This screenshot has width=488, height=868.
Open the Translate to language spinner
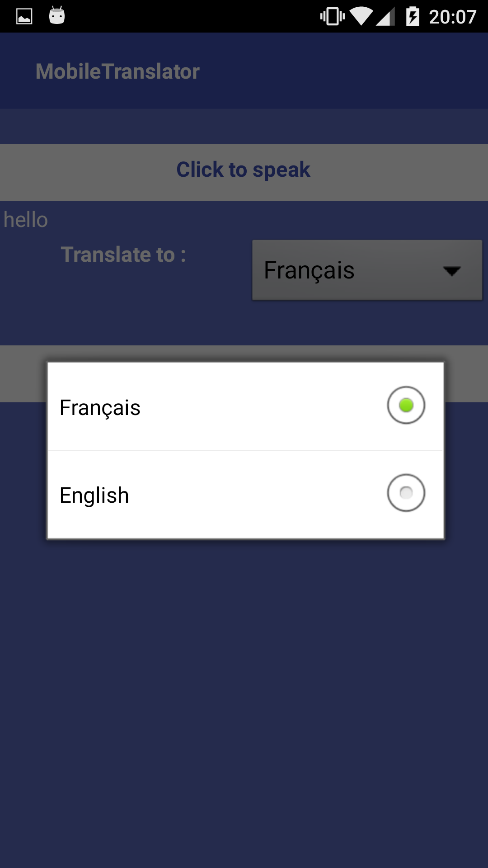[x=367, y=270]
